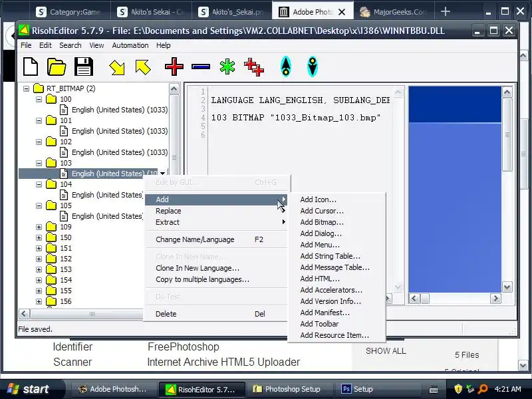Open the File menu
532x399 pixels.
(26, 45)
